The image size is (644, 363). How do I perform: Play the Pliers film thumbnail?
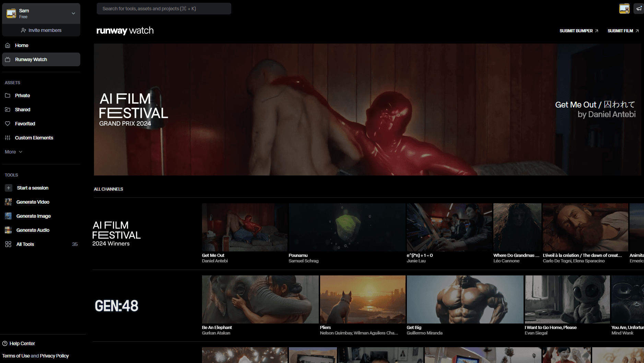[363, 299]
